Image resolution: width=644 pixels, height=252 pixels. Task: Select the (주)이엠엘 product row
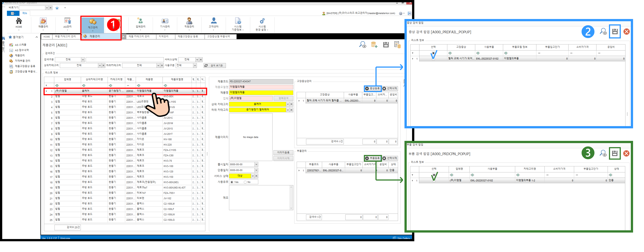point(125,91)
